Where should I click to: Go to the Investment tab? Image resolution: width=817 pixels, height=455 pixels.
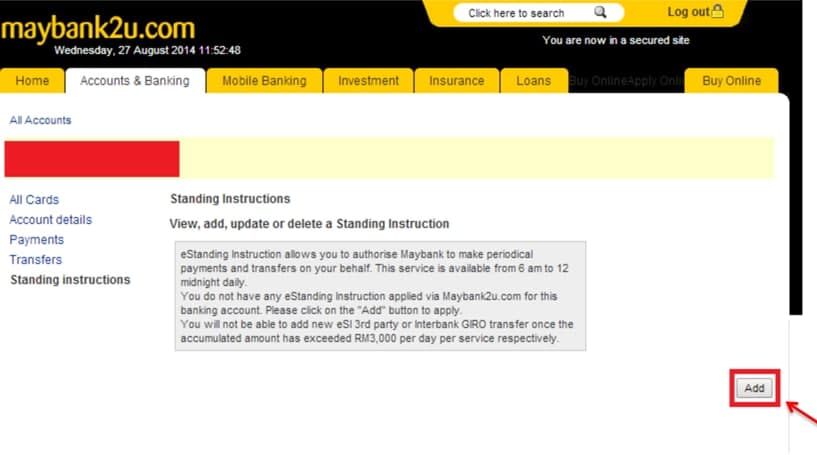coord(368,81)
